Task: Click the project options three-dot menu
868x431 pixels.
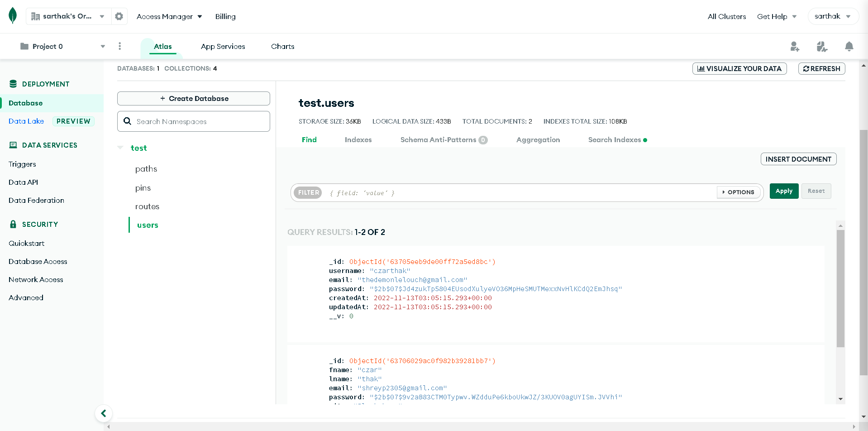Action: 119,46
